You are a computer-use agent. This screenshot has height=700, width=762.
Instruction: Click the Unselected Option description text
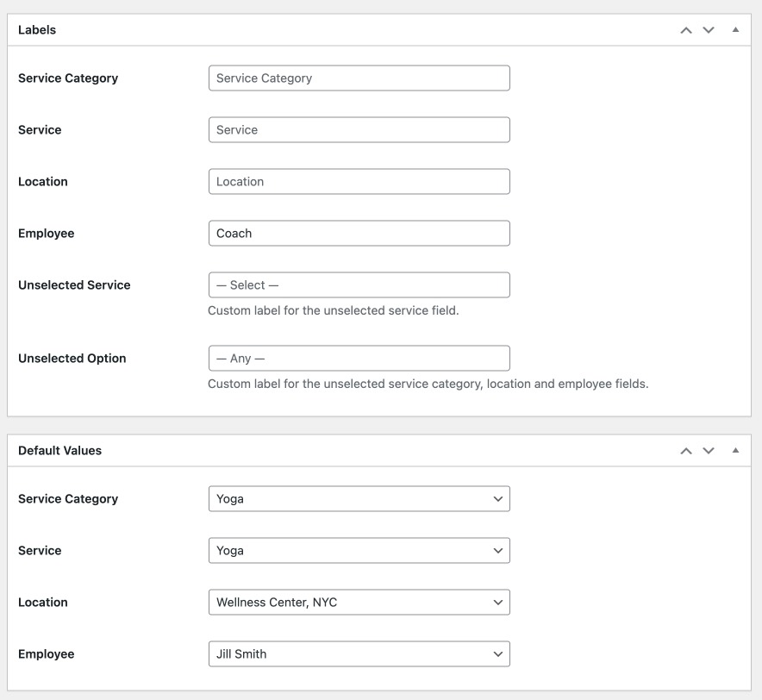click(x=428, y=384)
